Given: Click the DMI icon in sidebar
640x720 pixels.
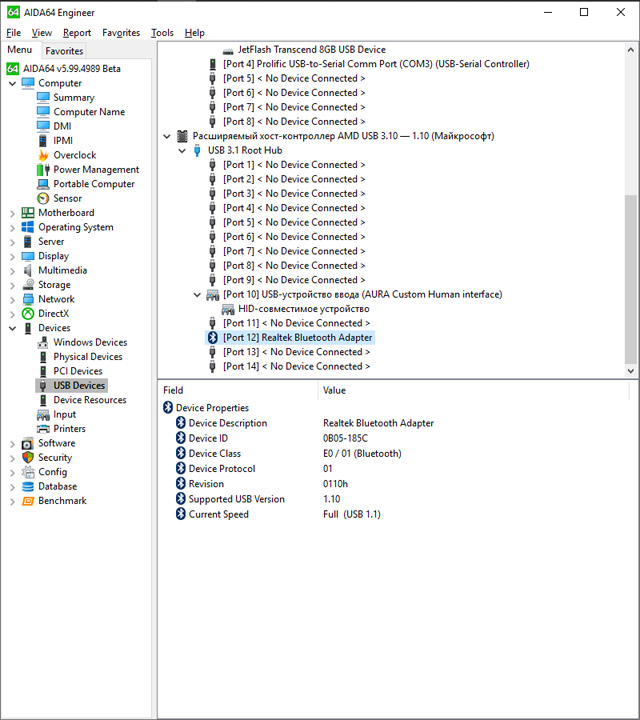Looking at the screenshot, I should pos(43,126).
